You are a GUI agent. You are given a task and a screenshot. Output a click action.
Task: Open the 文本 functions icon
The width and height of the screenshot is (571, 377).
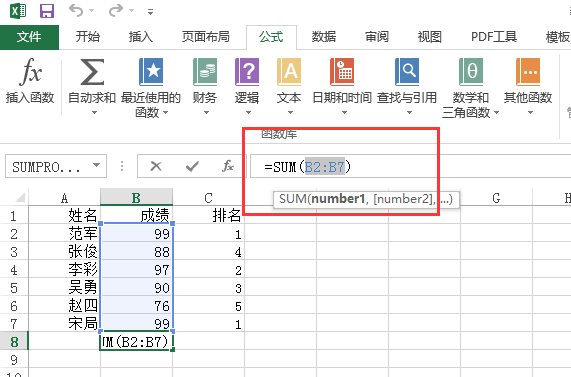pos(289,72)
